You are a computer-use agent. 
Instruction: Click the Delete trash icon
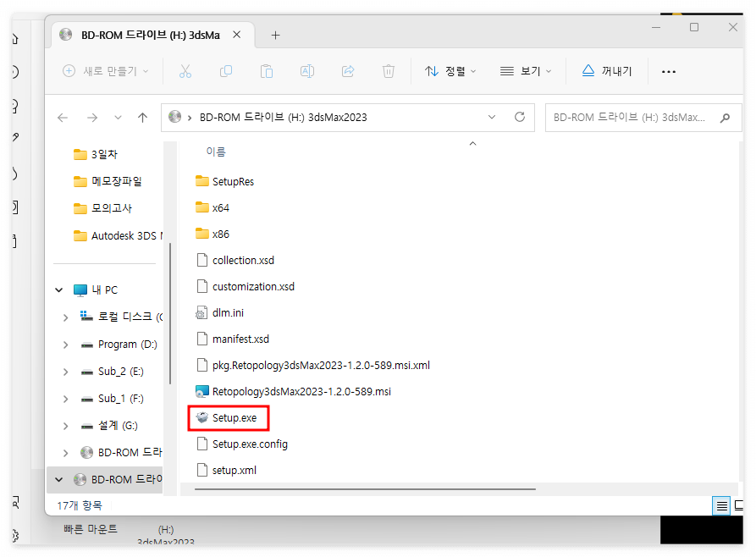pyautogui.click(x=389, y=71)
